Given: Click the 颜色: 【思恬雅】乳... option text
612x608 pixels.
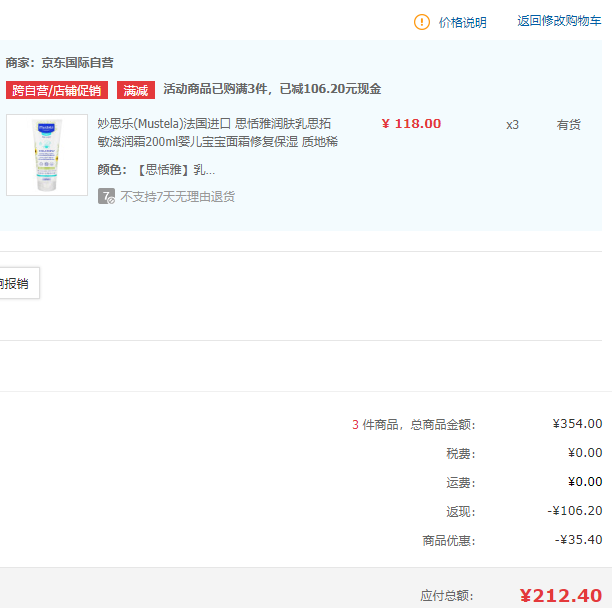Looking at the screenshot, I should (156, 170).
